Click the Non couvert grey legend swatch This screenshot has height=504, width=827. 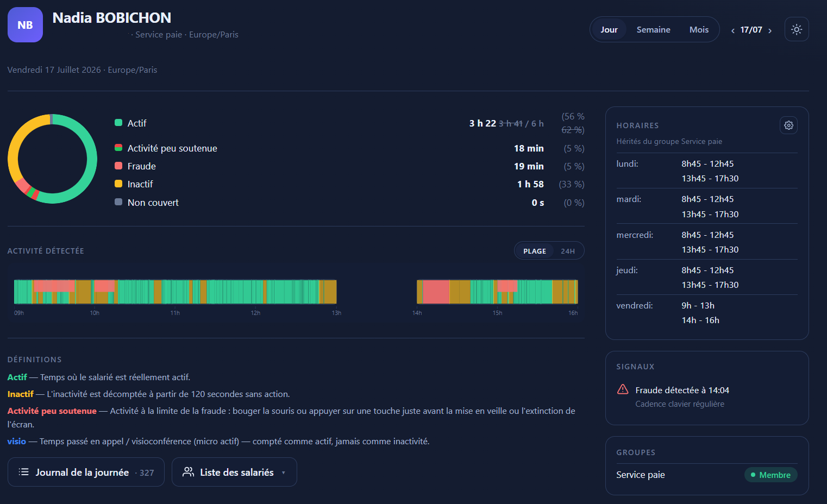tap(118, 202)
